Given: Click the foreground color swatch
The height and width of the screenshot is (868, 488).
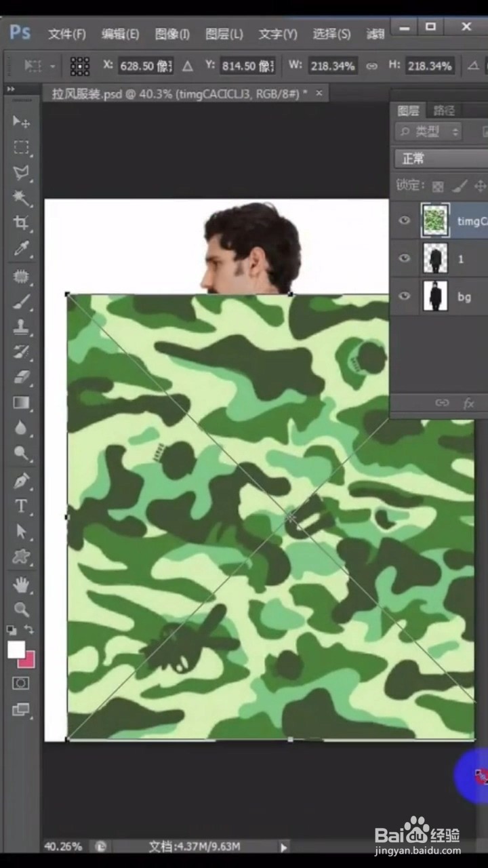Looking at the screenshot, I should coord(16,650).
